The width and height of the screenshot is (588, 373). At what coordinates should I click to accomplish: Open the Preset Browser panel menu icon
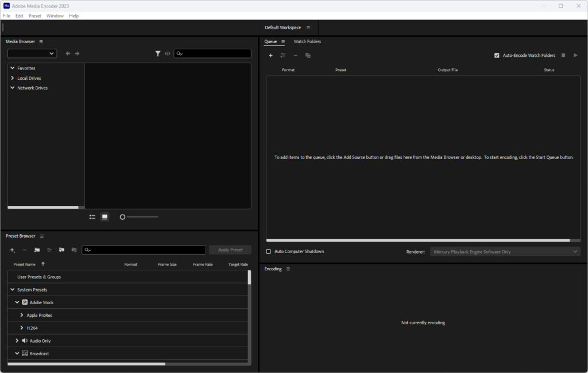pyautogui.click(x=42, y=236)
